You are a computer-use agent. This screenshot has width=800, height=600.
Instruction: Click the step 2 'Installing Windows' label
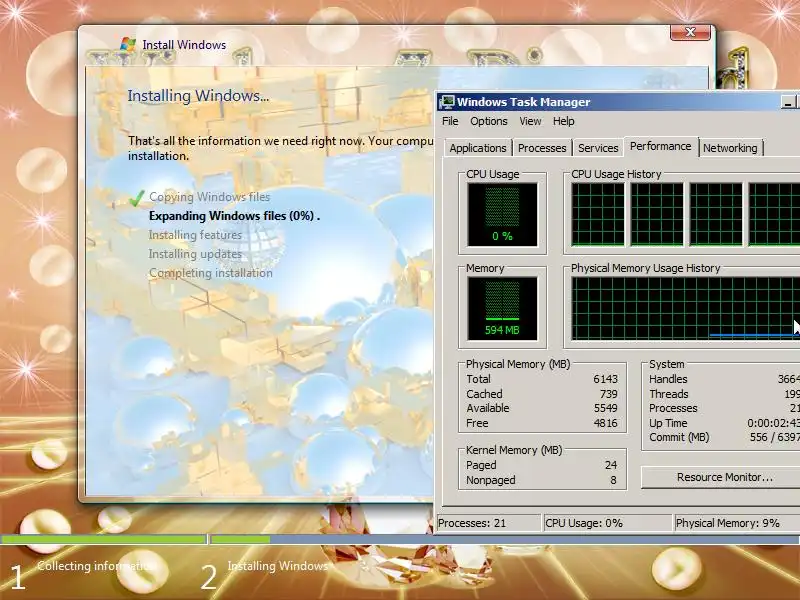[278, 566]
